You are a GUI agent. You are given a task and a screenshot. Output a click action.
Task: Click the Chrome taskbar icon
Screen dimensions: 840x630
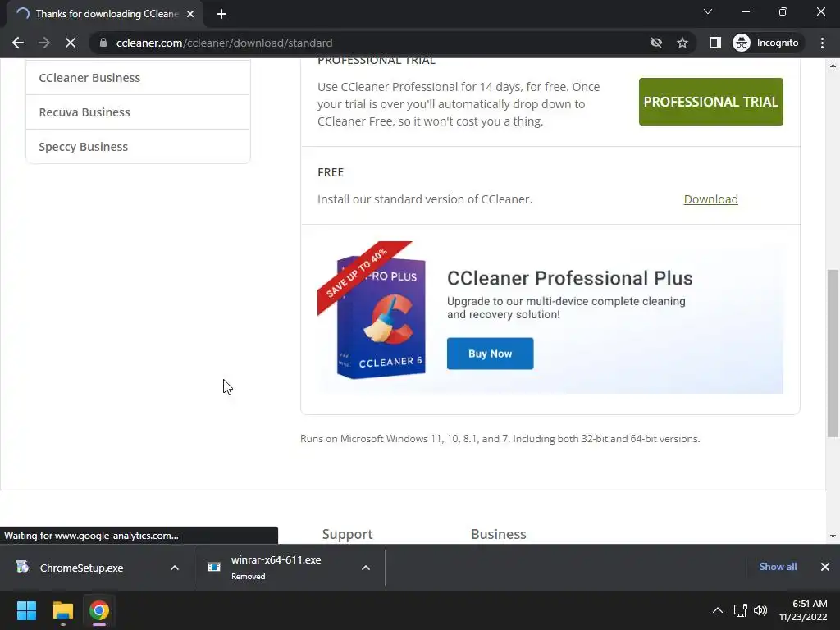pyautogui.click(x=99, y=610)
